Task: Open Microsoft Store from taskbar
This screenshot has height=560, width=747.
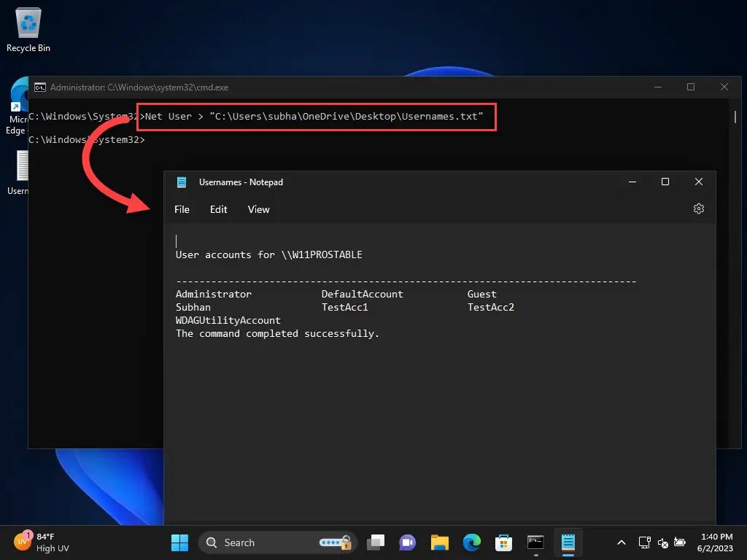Action: point(503,542)
